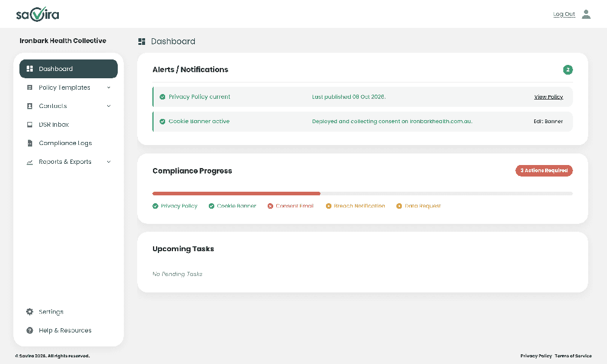The height and width of the screenshot is (364, 607).
Task: Click the Savira logo
Action: 38,15
